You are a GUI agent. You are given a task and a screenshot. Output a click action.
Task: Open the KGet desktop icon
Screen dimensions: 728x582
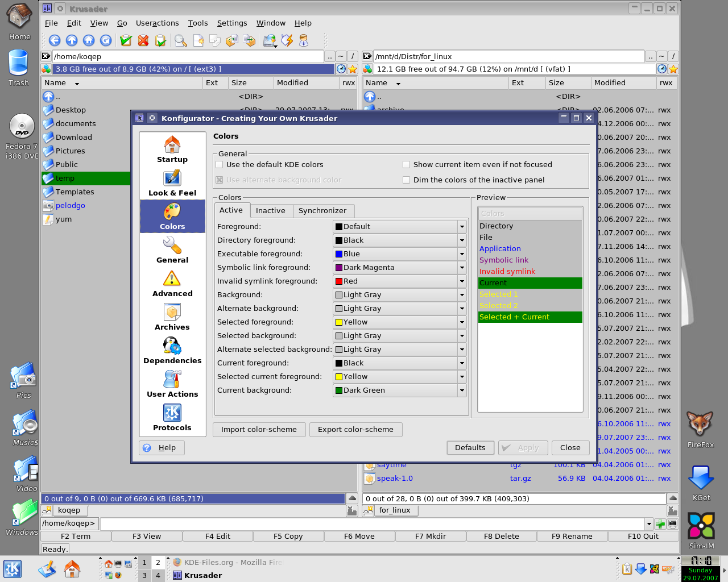pyautogui.click(x=701, y=483)
